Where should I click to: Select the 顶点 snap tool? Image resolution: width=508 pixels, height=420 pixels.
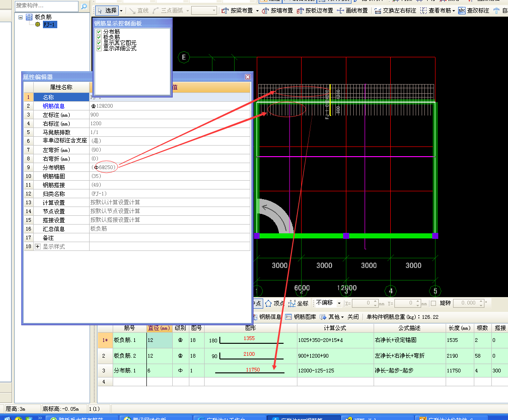[x=275, y=303]
